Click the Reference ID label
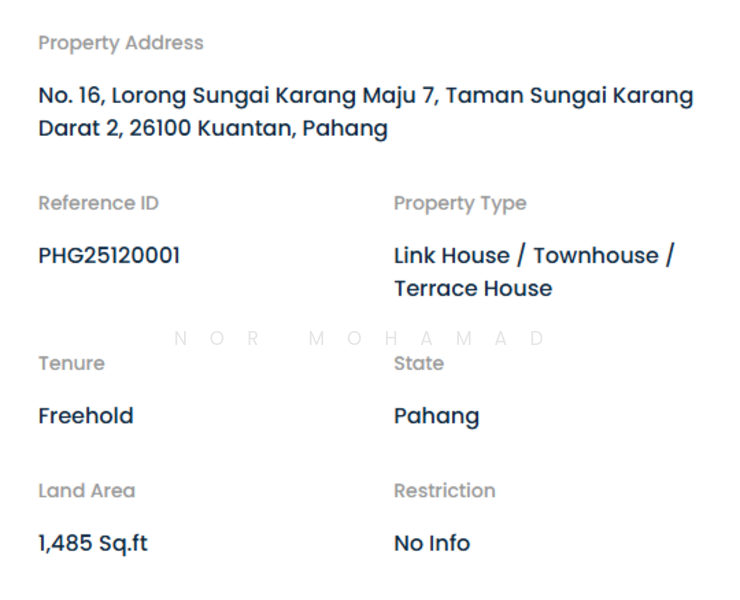 (x=98, y=203)
